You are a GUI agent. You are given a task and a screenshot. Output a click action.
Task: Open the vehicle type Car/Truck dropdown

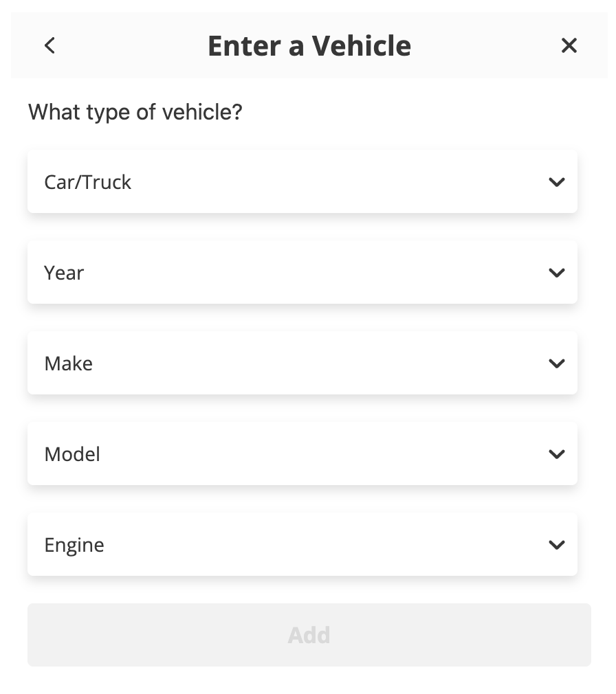[x=302, y=182]
